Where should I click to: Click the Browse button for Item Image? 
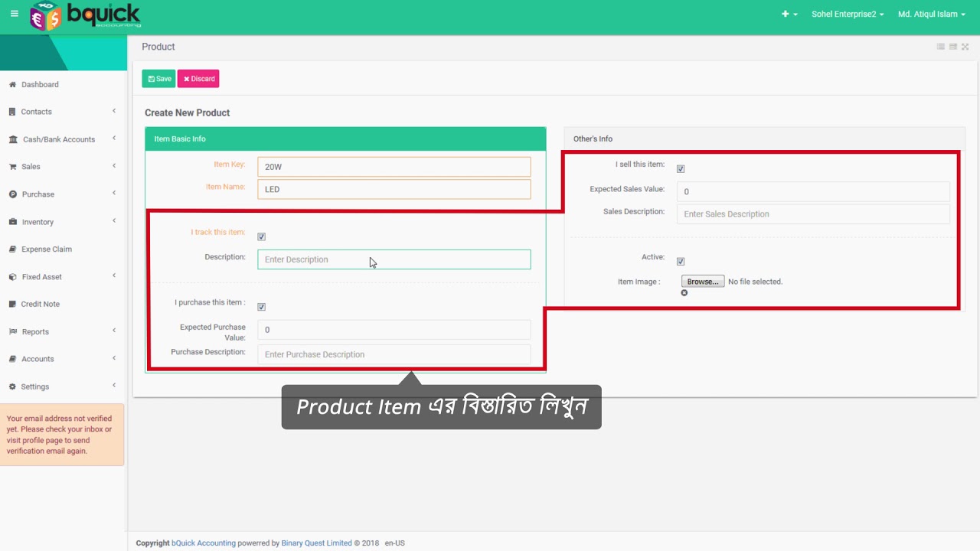pos(703,282)
